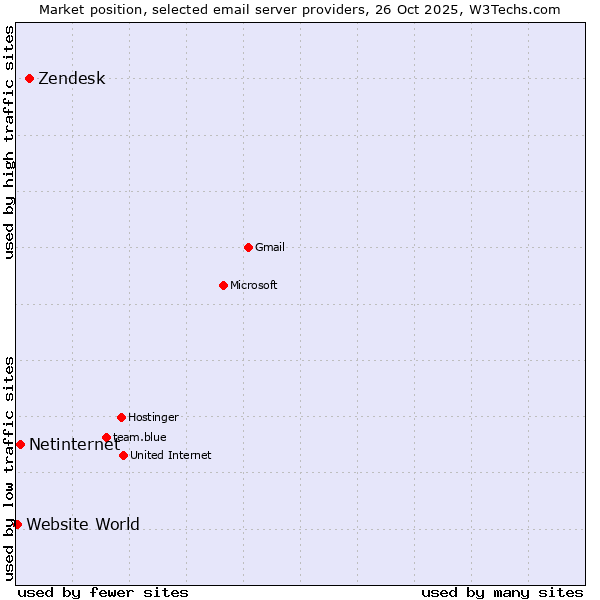This screenshot has height=600, width=600.
Task: Click the United Internet red marker
Action: 123,455
